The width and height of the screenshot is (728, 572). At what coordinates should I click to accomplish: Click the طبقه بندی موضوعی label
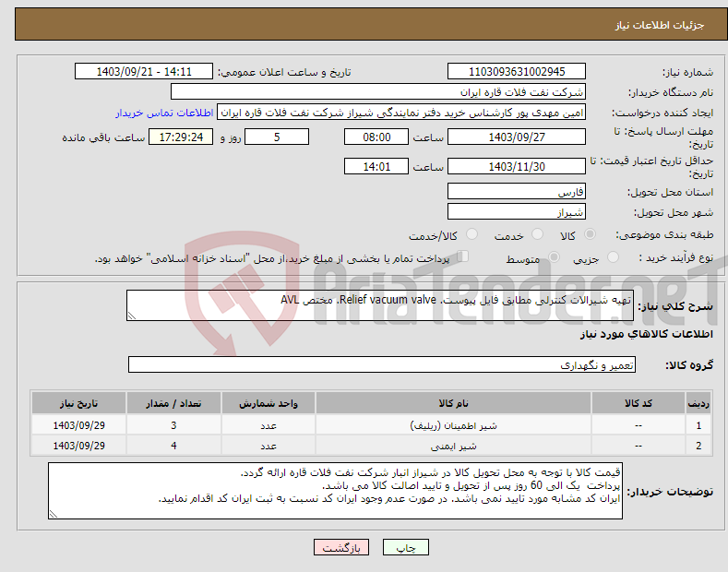(x=664, y=235)
